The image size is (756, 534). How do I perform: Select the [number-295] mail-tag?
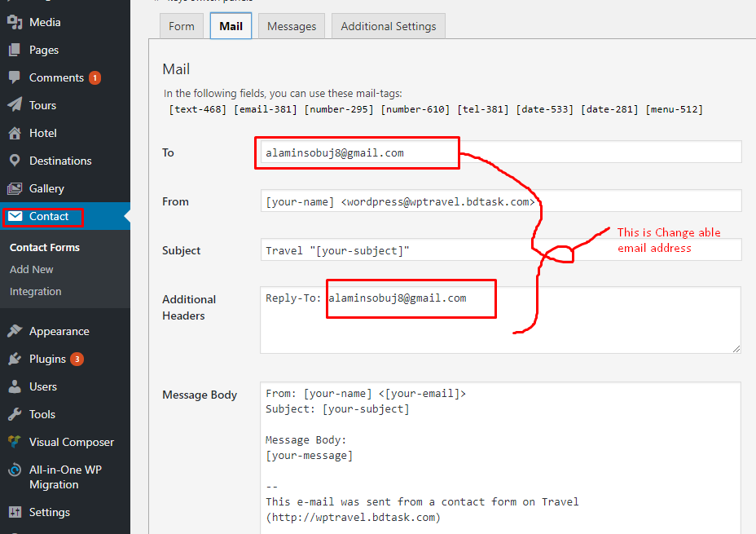(x=339, y=109)
